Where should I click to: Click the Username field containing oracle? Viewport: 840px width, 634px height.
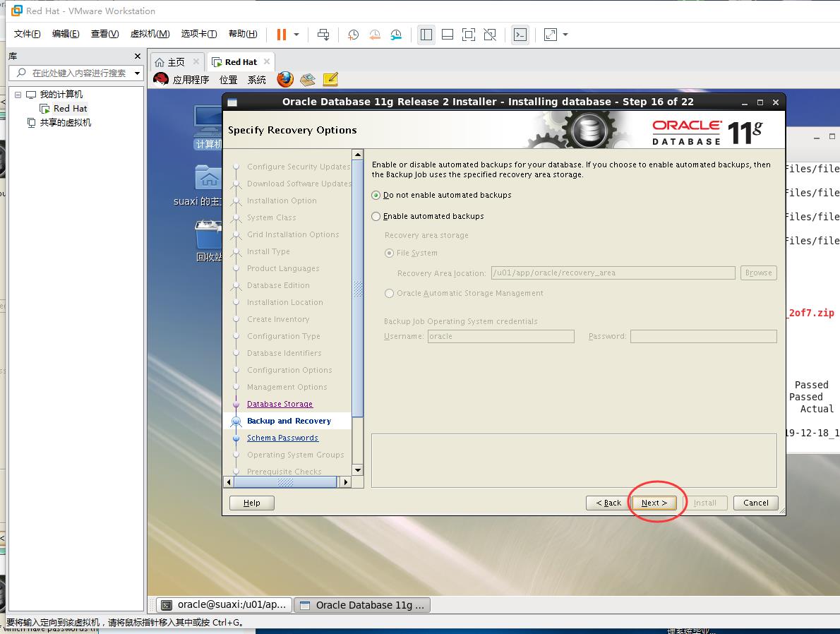coord(501,336)
